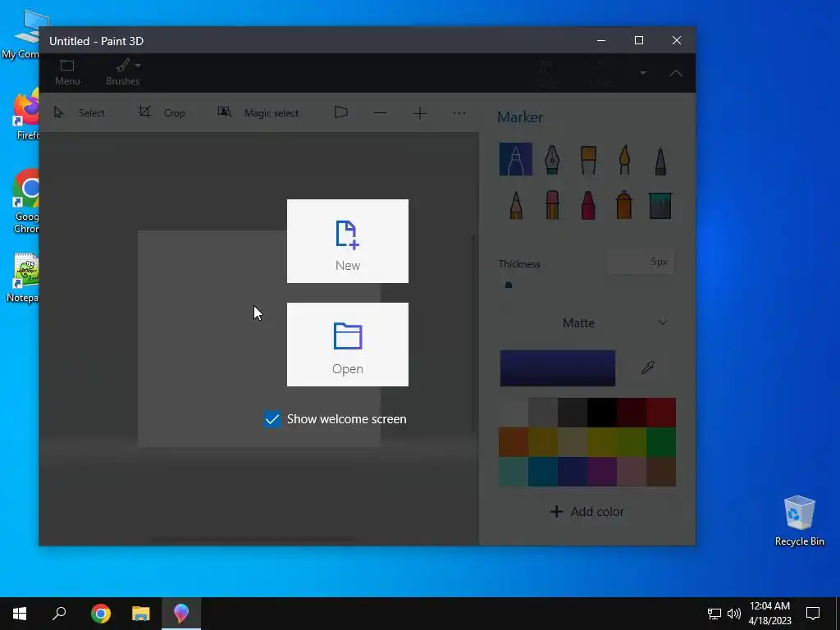Select the Pencil brush
The width and height of the screenshot is (840, 630).
(x=516, y=204)
